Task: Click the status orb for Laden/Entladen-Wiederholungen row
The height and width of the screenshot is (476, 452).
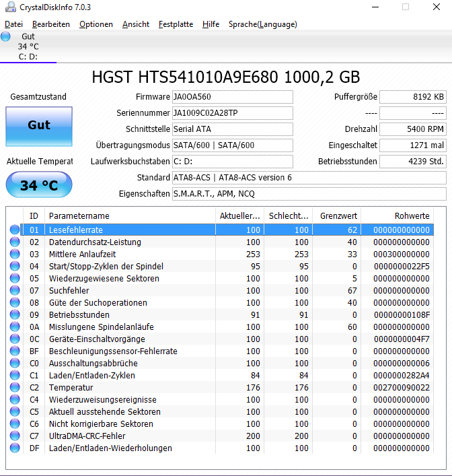Action: coord(15,448)
